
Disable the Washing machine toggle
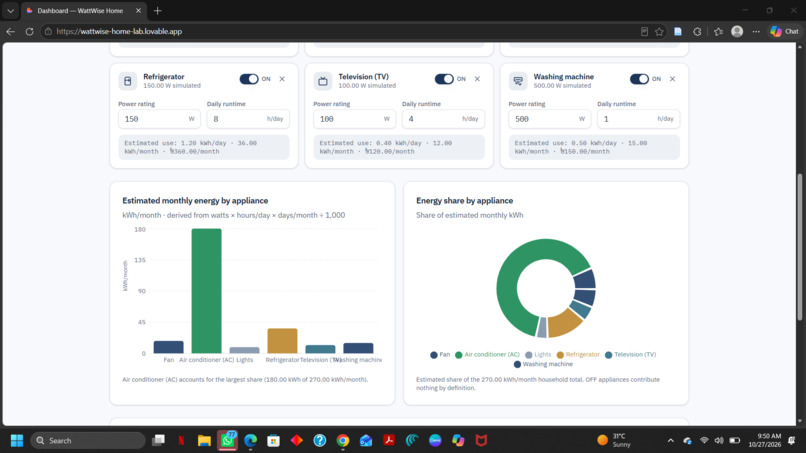(x=639, y=79)
